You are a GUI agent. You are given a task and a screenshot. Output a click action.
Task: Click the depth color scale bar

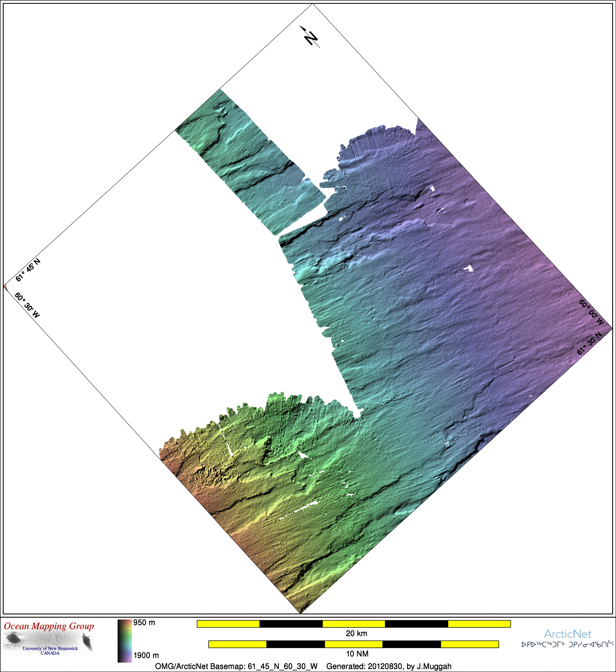click(125, 641)
